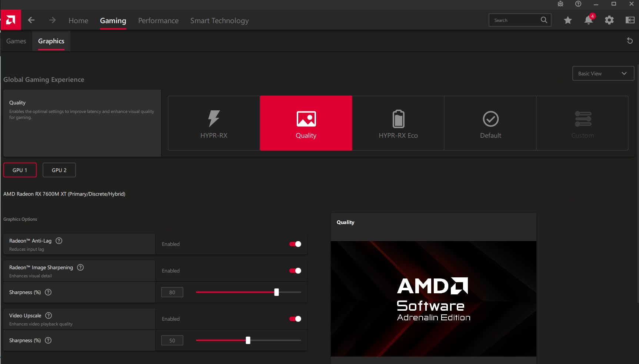
Task: Show help for Radeon Image Sharpening
Action: 80,267
